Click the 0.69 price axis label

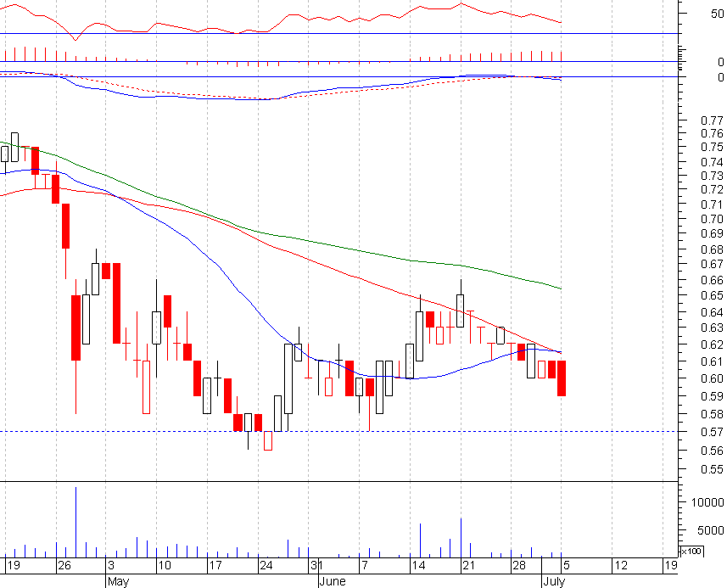[x=712, y=233]
